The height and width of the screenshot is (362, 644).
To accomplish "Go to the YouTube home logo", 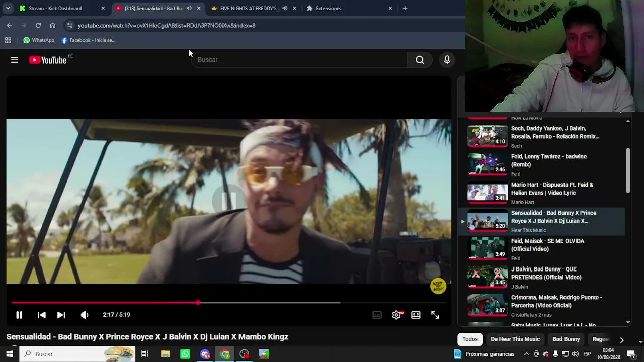I will [x=48, y=60].
